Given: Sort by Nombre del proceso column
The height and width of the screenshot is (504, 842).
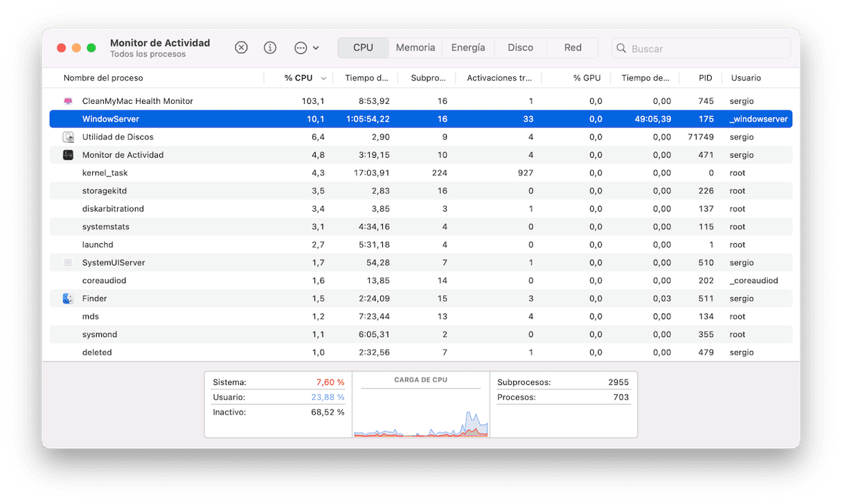Looking at the screenshot, I should point(103,78).
